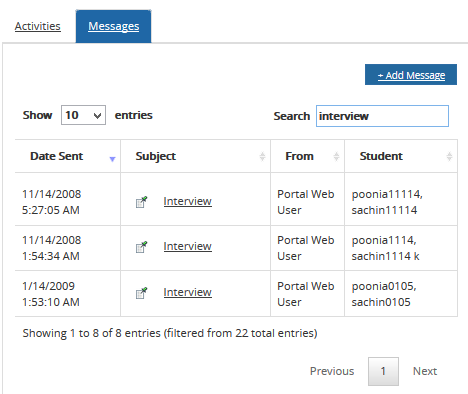
Task: Select the Messages tab
Action: point(114,26)
